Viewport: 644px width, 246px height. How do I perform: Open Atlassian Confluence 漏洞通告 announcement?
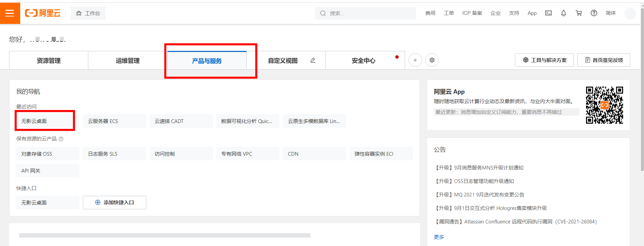(516, 221)
